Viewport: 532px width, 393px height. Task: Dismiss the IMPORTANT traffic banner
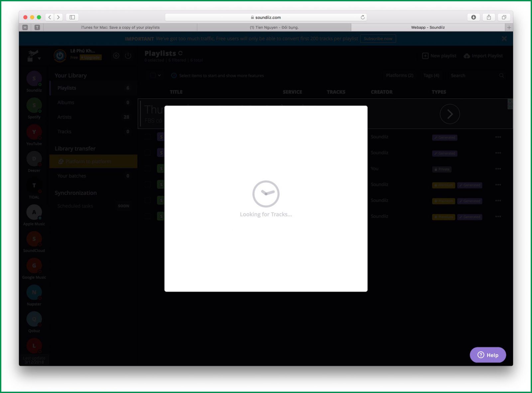[504, 39]
